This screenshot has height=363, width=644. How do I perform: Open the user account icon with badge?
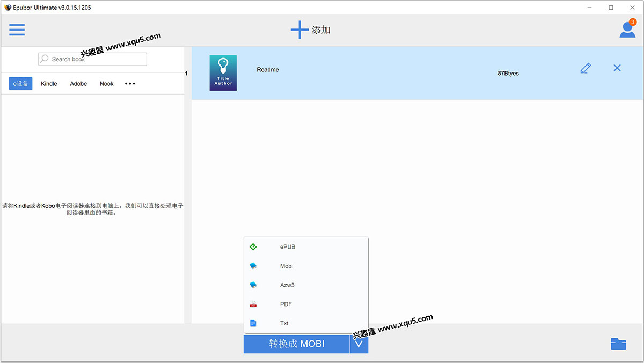tap(627, 29)
